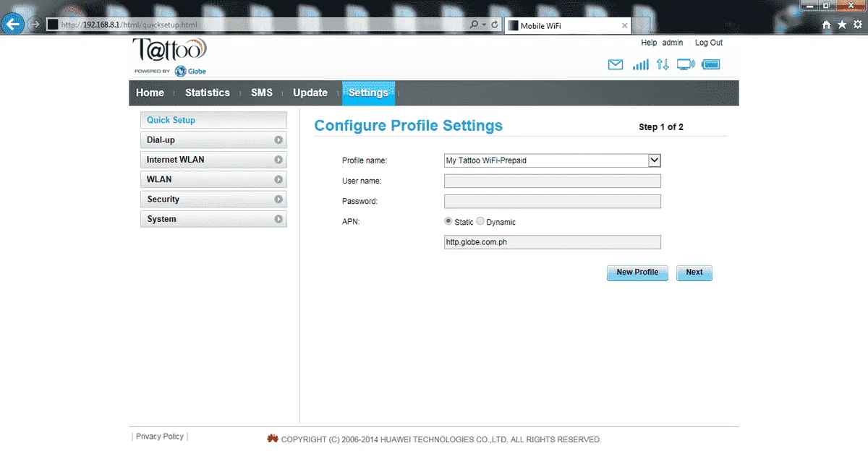Click the browser forward arrow

[x=34, y=25]
